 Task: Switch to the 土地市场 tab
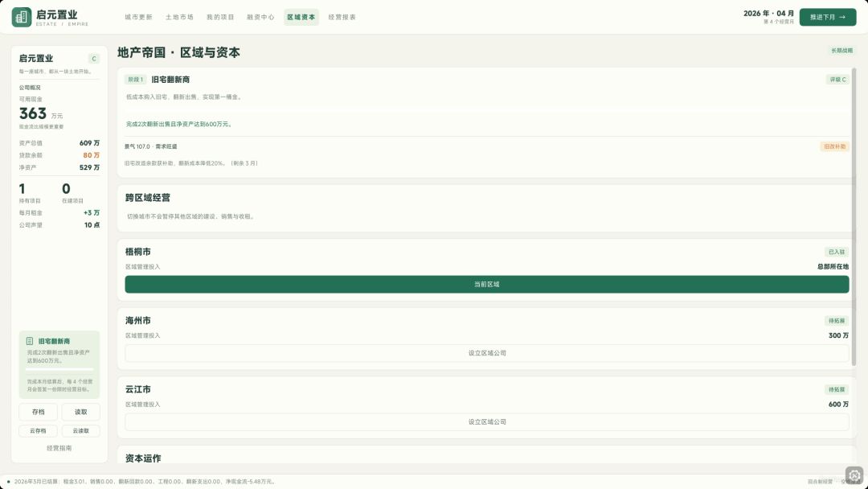coord(179,17)
